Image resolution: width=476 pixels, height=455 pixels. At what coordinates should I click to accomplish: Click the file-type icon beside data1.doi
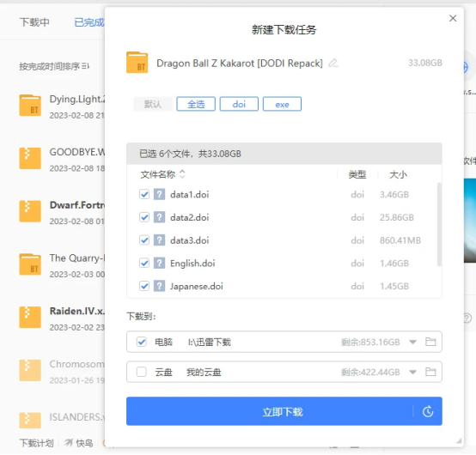[x=159, y=194]
